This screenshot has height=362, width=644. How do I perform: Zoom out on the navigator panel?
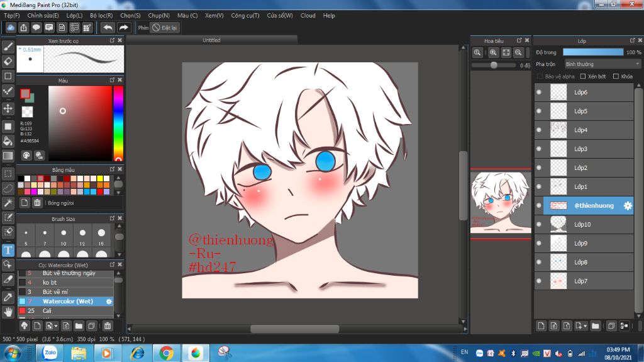518,52
